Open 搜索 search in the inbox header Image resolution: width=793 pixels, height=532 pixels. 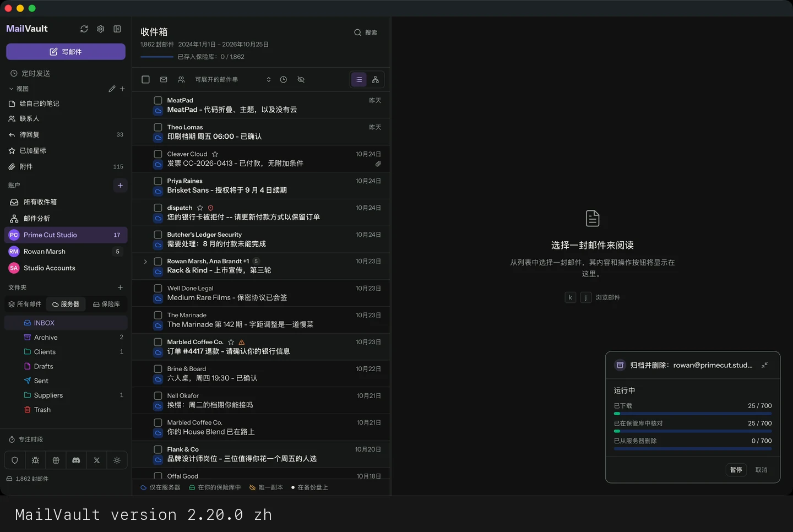[x=366, y=32]
